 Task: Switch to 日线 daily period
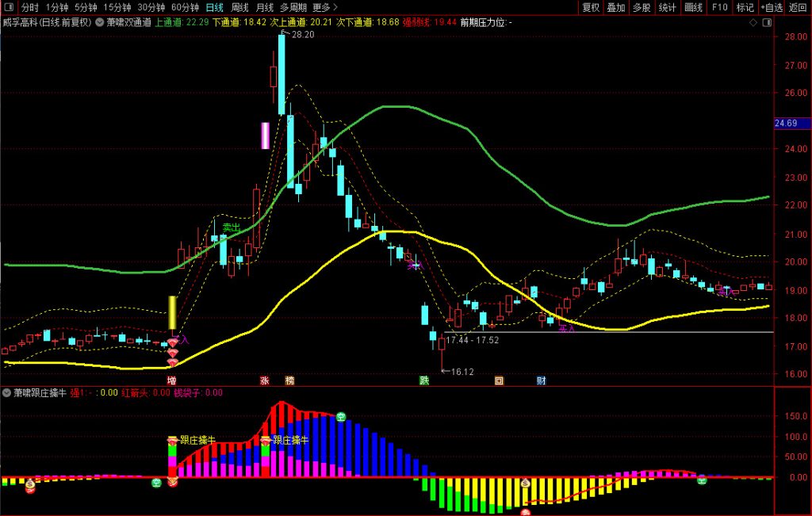[x=214, y=7]
